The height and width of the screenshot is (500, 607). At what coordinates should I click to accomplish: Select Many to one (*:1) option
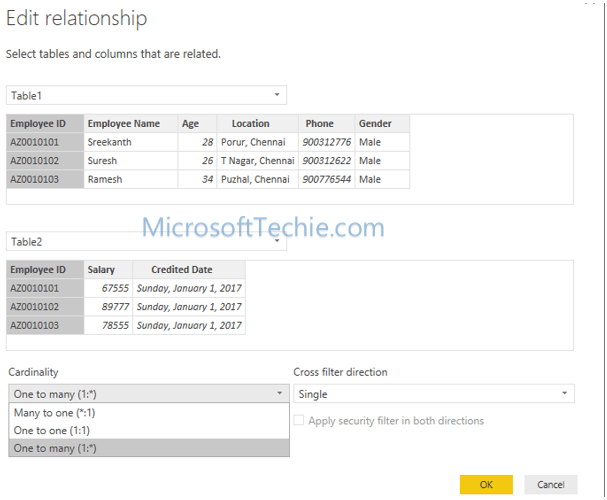[54, 412]
